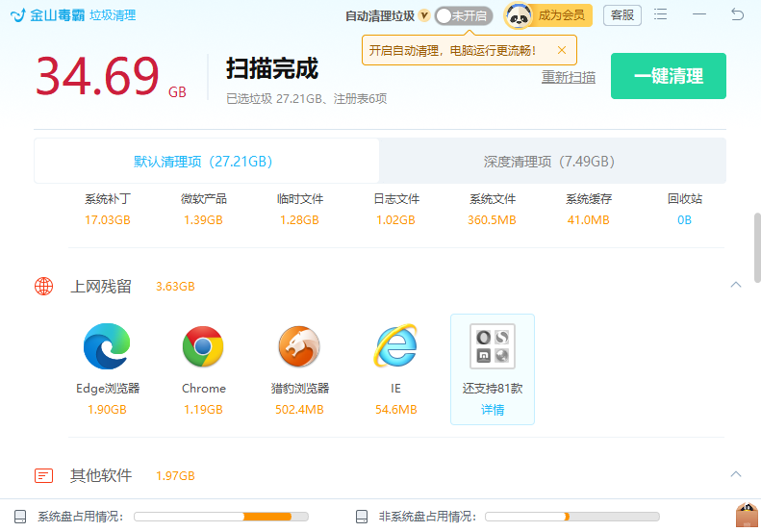Select the 临时文件 category
Image resolution: width=761 pixels, height=532 pixels.
click(299, 199)
